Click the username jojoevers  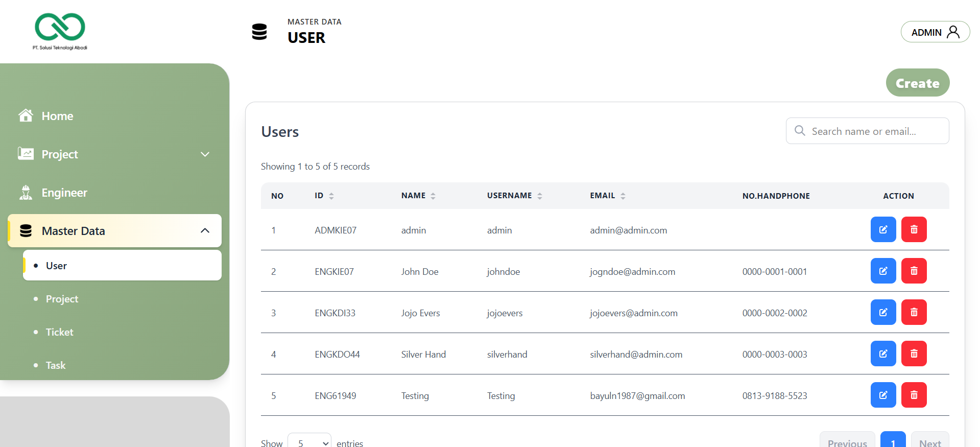click(505, 313)
